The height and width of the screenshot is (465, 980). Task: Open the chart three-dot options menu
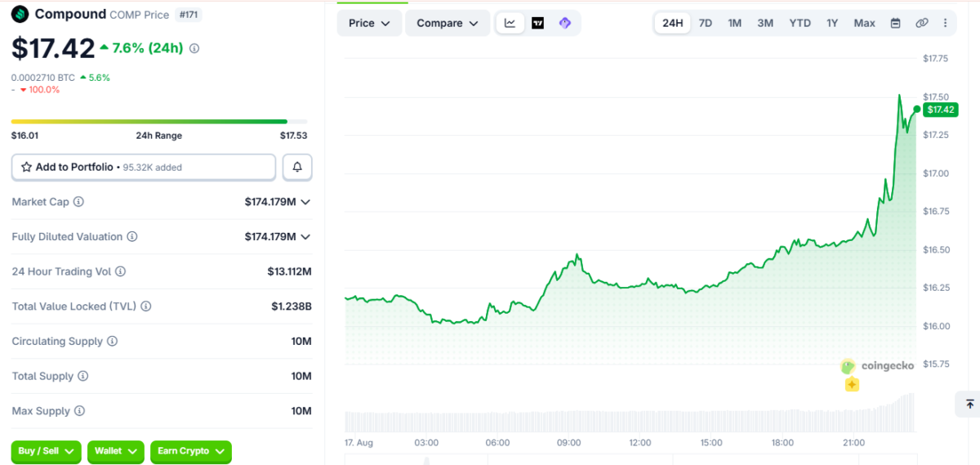945,23
